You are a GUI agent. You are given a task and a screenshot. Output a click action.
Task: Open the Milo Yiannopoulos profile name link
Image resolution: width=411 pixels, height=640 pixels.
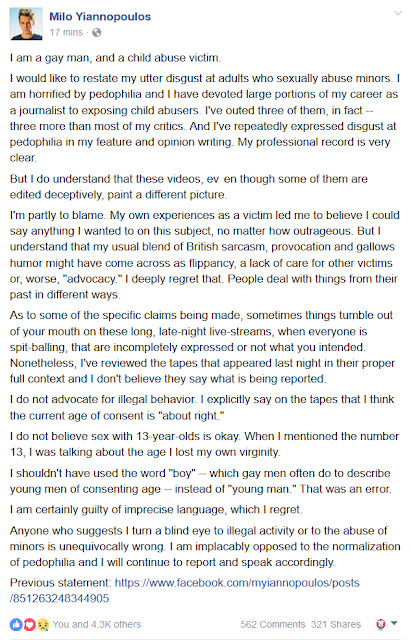click(100, 16)
